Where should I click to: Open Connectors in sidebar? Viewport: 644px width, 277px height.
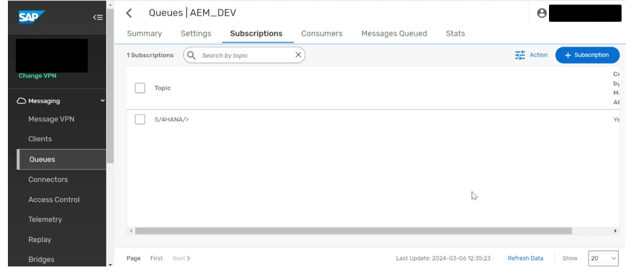point(48,179)
